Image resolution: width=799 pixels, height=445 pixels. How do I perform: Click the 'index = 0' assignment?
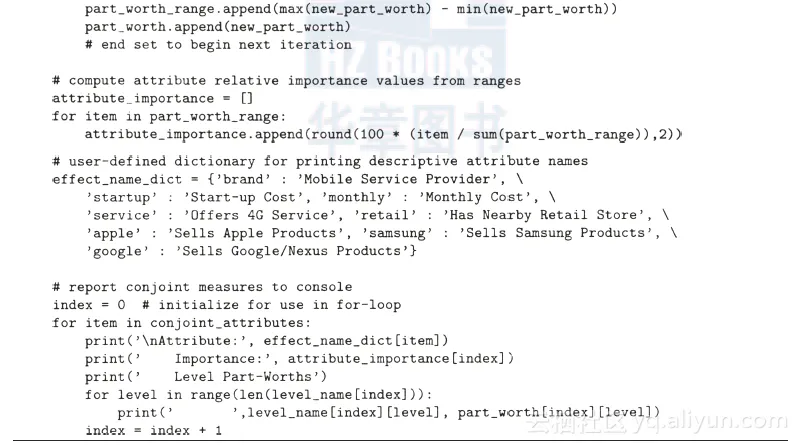(x=89, y=305)
